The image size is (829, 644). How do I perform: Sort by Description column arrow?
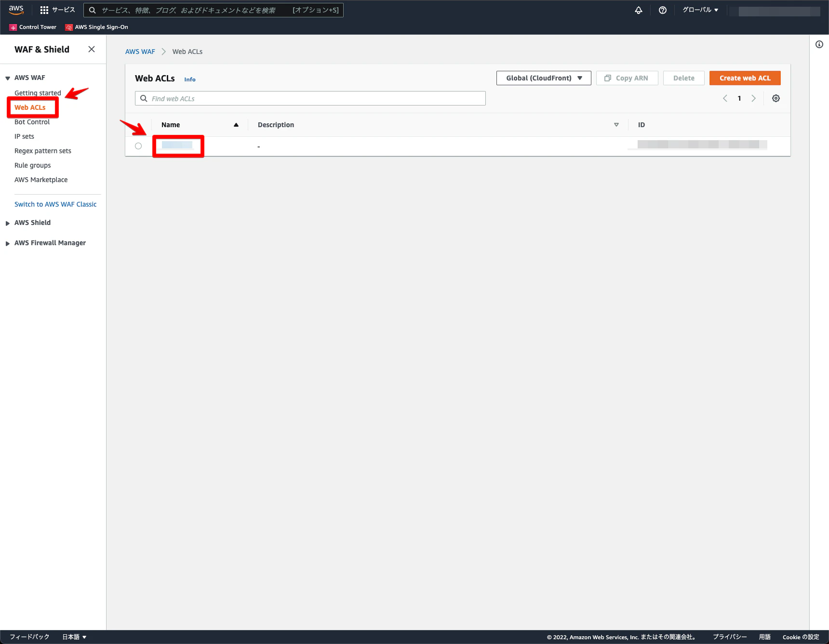(x=616, y=125)
